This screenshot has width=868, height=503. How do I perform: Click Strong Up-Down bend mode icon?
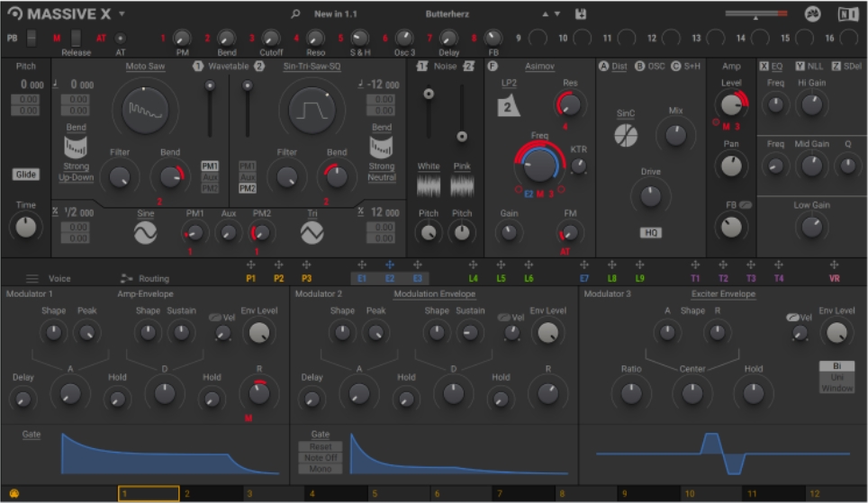pos(76,148)
